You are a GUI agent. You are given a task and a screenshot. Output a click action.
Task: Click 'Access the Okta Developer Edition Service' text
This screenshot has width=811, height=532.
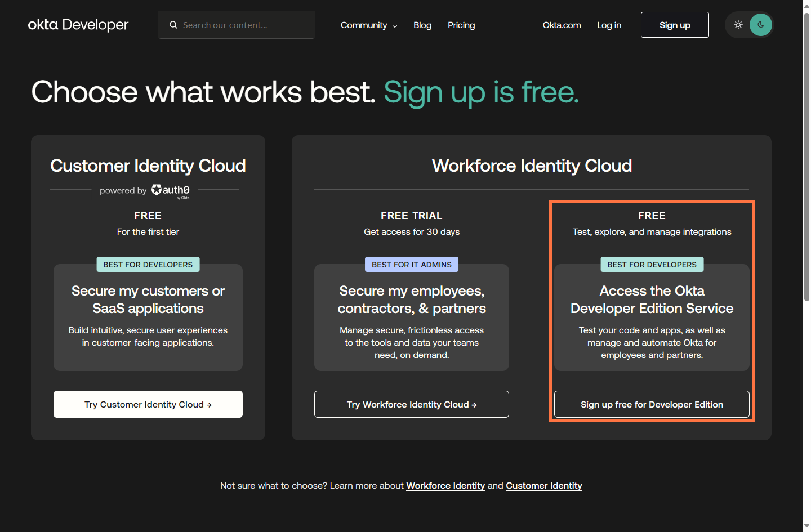652,299
